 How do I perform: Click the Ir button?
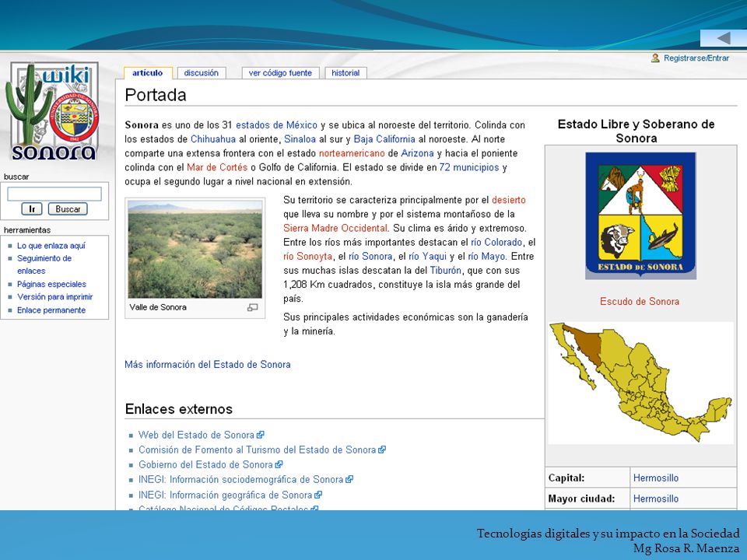pos(32,209)
